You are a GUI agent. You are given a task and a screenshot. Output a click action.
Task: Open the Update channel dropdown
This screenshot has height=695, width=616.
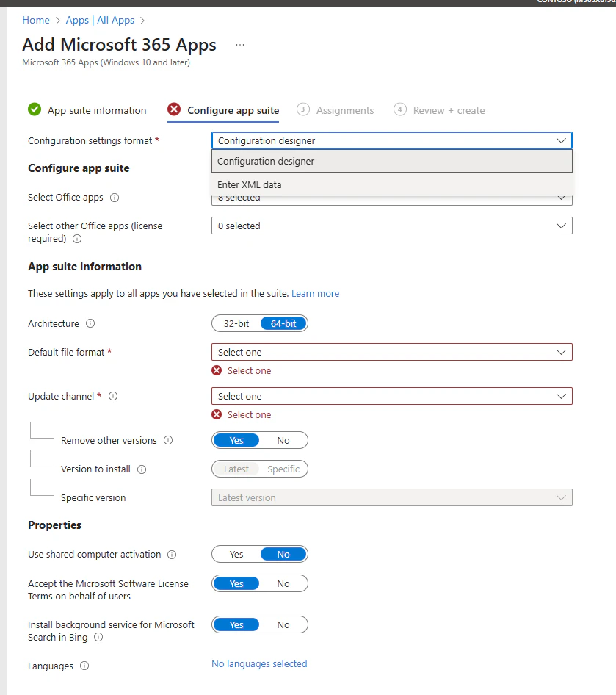click(x=392, y=396)
